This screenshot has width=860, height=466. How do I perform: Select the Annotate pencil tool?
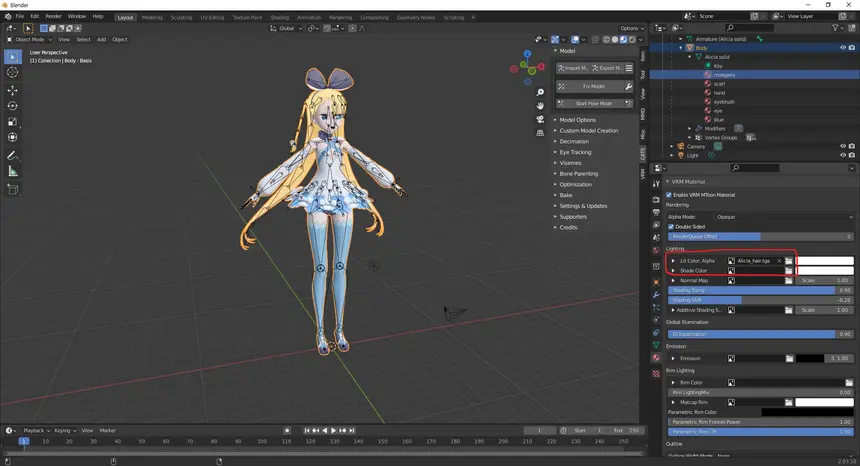click(13, 156)
